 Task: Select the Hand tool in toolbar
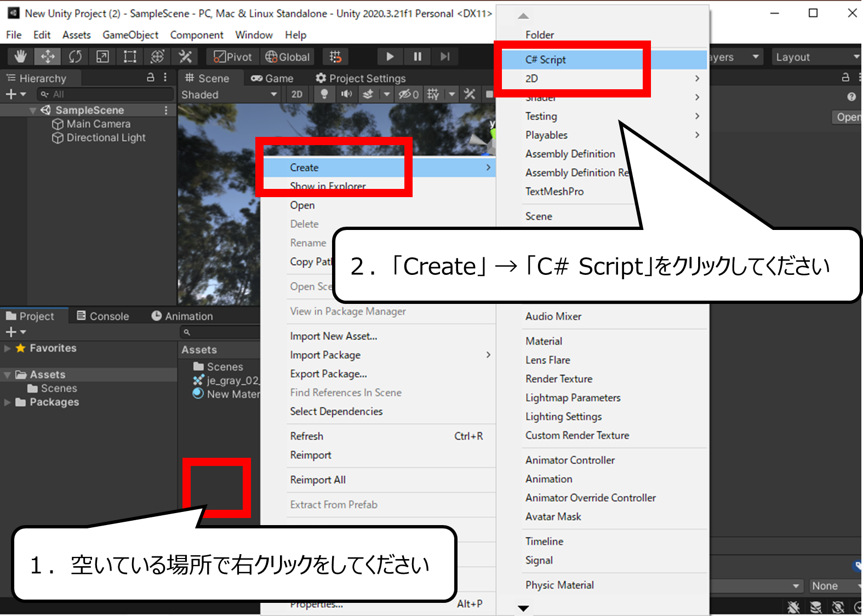20,57
